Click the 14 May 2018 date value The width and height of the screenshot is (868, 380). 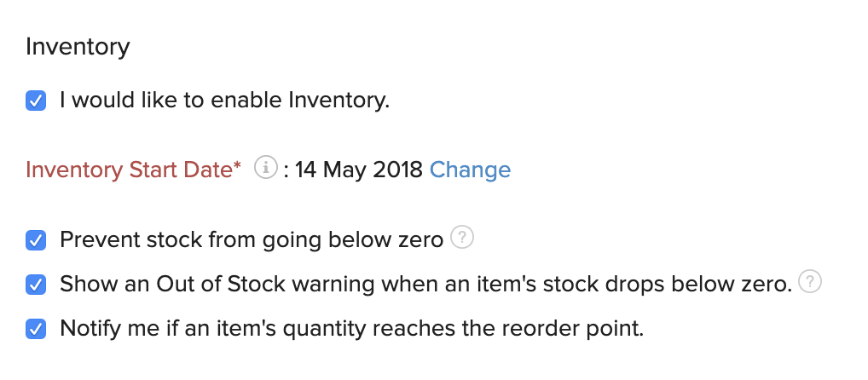coord(358,170)
